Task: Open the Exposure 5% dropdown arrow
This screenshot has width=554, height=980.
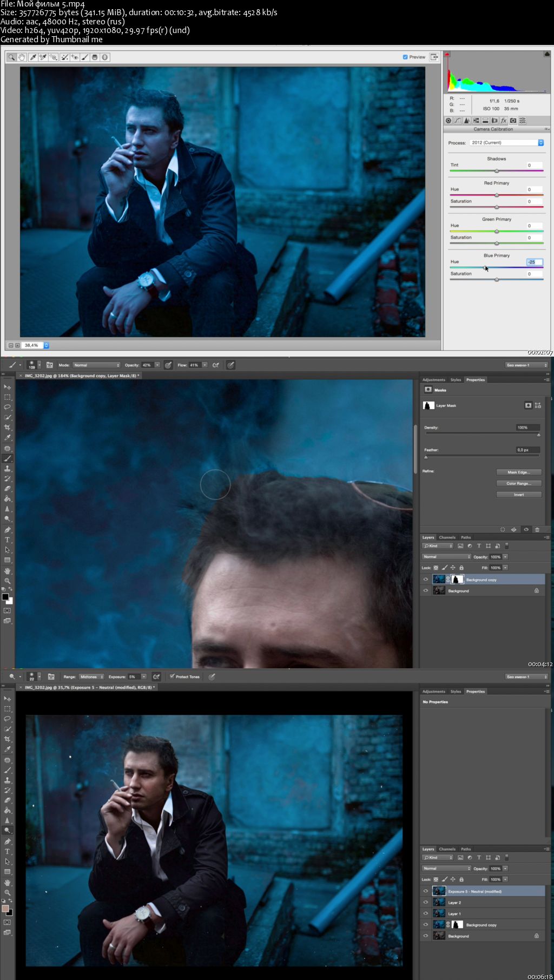Action: pos(144,677)
